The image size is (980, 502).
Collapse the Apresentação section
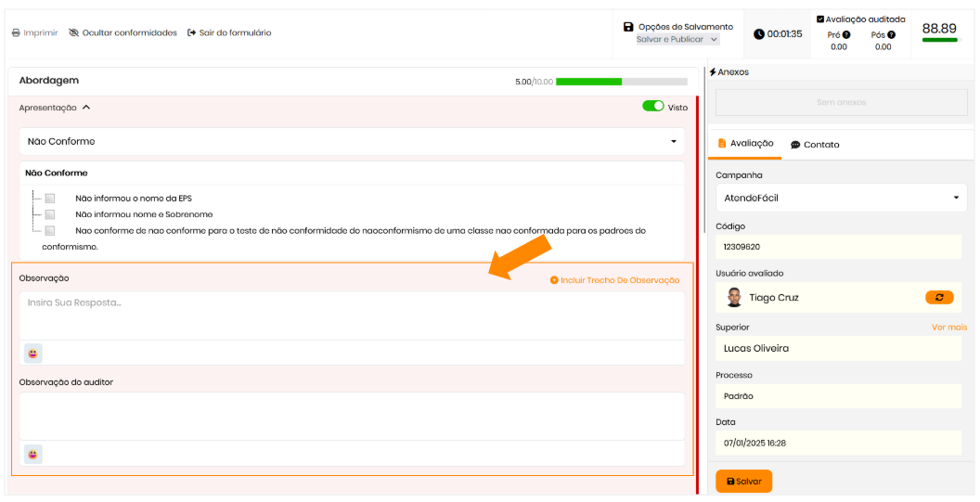tap(86, 108)
